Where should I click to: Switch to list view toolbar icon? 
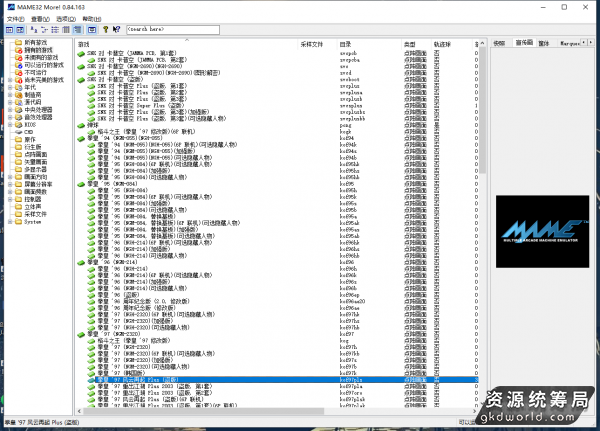(55, 29)
